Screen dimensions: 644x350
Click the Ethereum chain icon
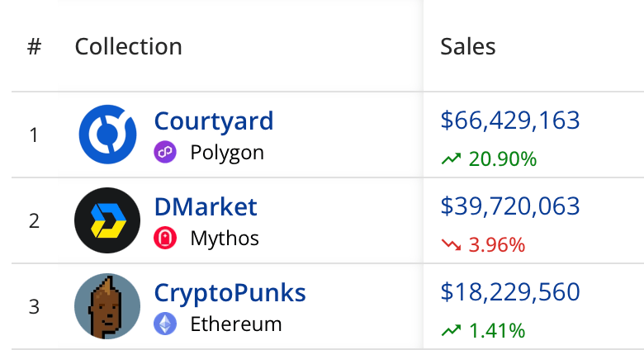tap(165, 324)
